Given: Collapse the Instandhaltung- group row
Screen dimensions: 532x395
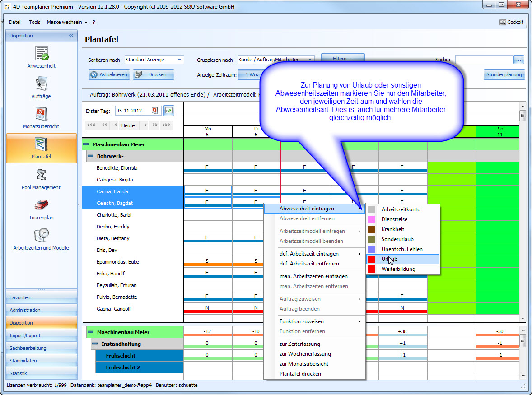Looking at the screenshot, I should [95, 344].
